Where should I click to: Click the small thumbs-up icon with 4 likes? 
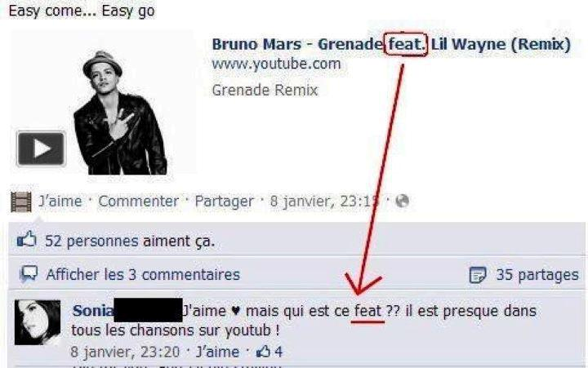(263, 352)
